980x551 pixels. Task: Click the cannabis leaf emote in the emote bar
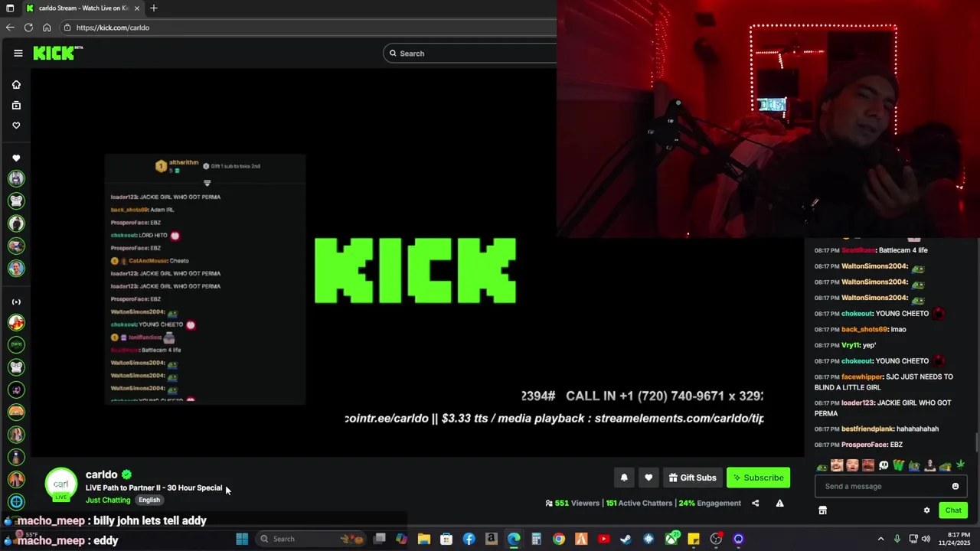tap(960, 465)
